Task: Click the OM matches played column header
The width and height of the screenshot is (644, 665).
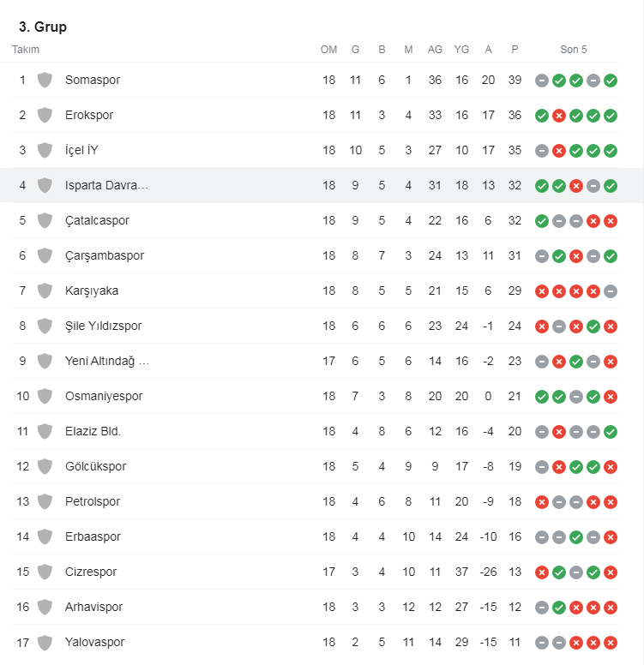Action: click(x=328, y=50)
